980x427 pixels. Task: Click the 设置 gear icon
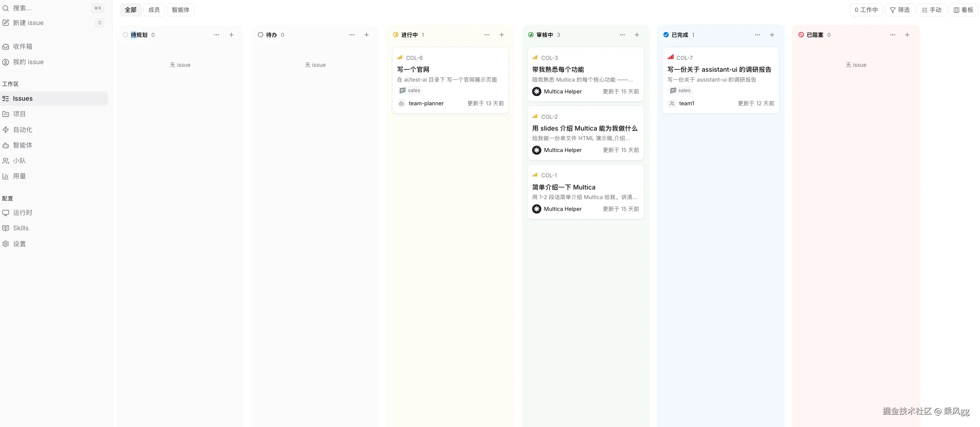tap(6, 244)
